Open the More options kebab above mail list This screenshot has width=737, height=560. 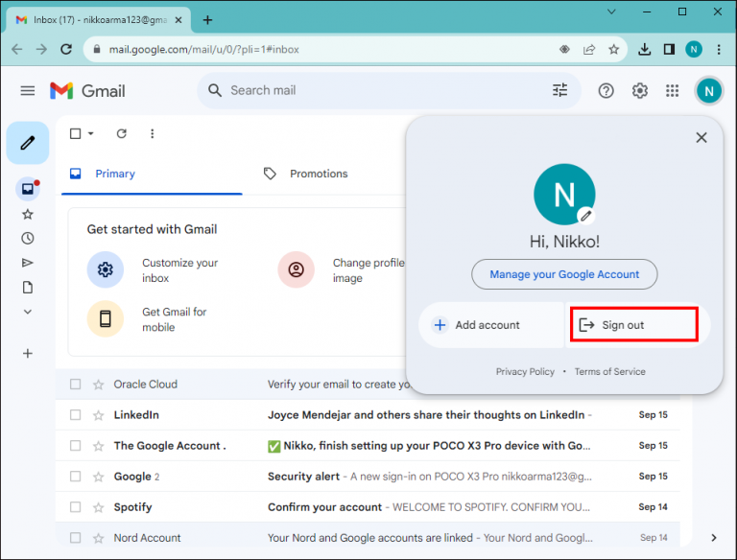tap(152, 134)
